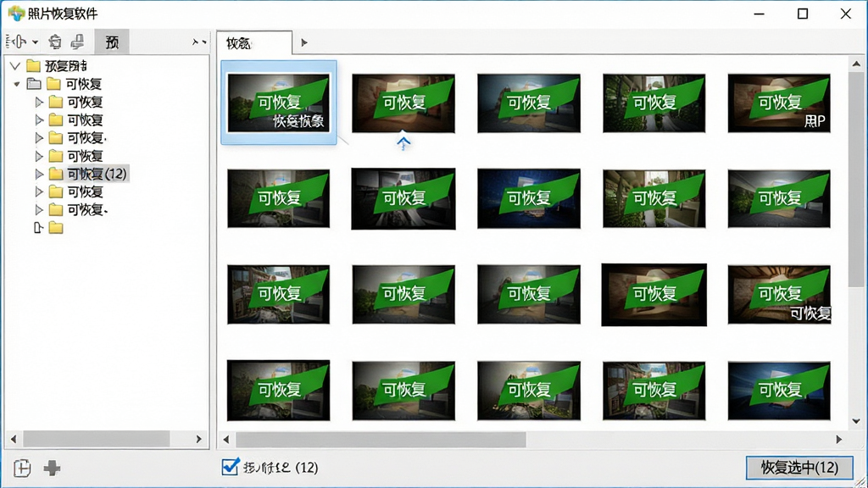The width and height of the screenshot is (868, 488).
Task: Select the highlighted first thumbnail in row one
Action: tap(278, 103)
